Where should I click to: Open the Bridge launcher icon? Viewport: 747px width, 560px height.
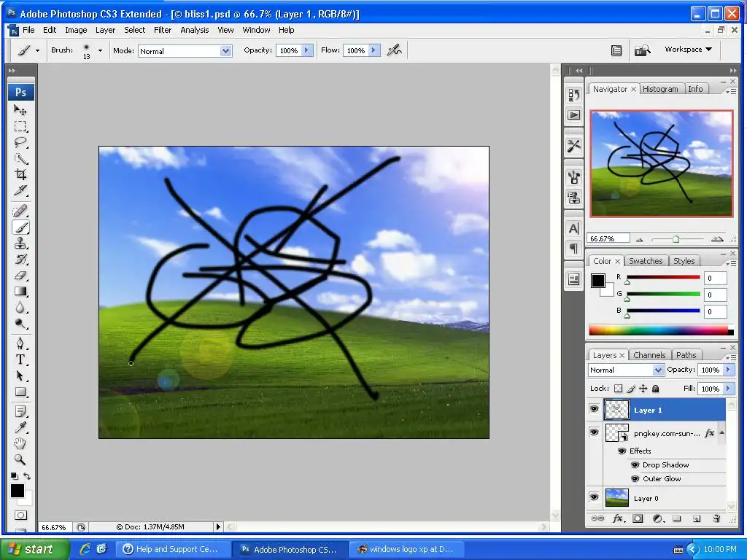pyautogui.click(x=642, y=50)
